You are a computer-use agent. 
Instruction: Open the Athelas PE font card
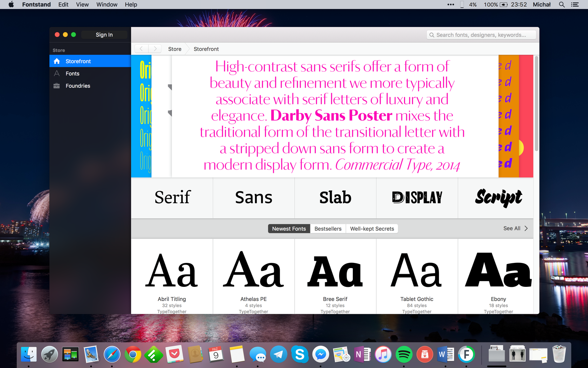[x=254, y=277]
